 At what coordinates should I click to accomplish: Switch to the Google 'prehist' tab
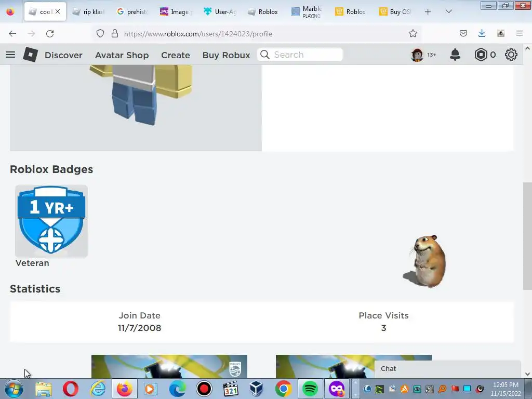click(132, 12)
